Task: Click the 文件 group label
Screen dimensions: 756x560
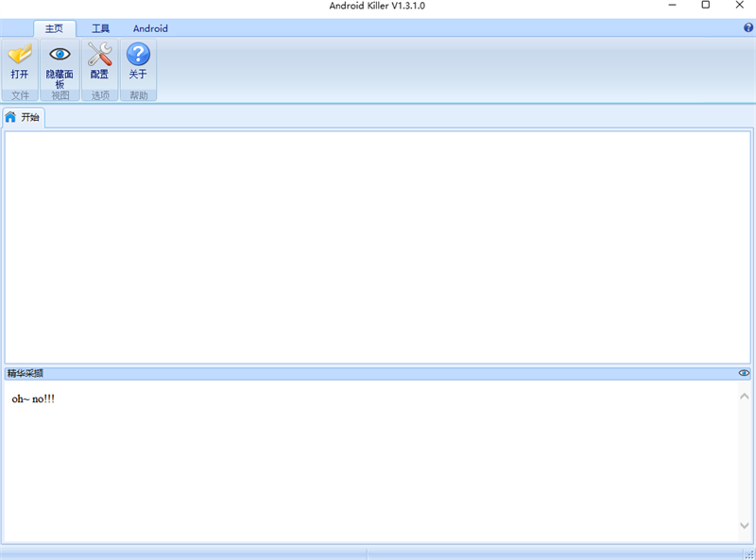Action: 20,95
